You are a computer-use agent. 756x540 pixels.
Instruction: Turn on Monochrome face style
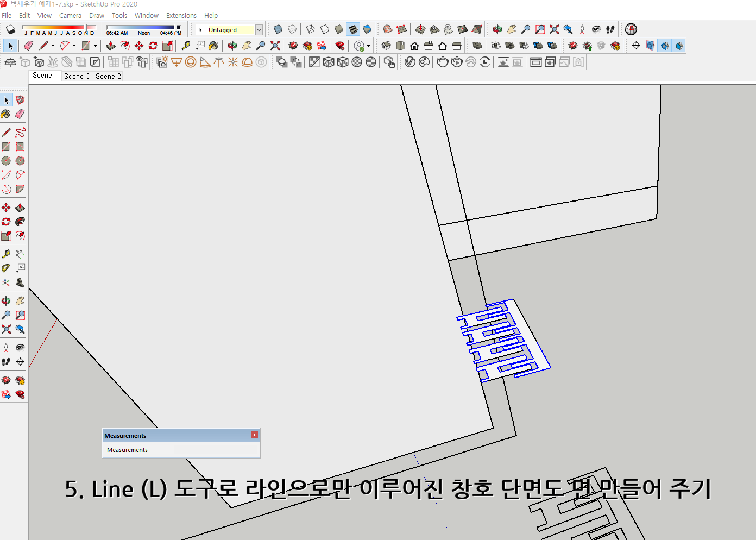click(367, 29)
